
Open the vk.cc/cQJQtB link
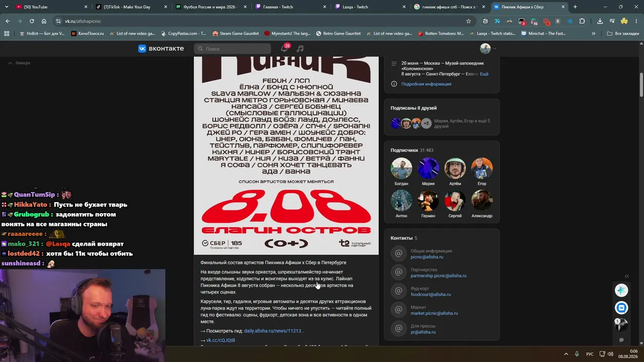point(220,340)
